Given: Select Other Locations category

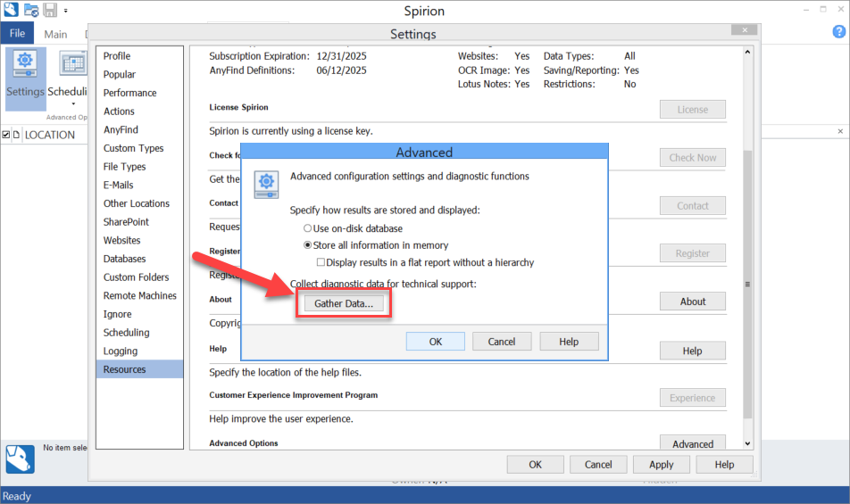Looking at the screenshot, I should [x=139, y=203].
